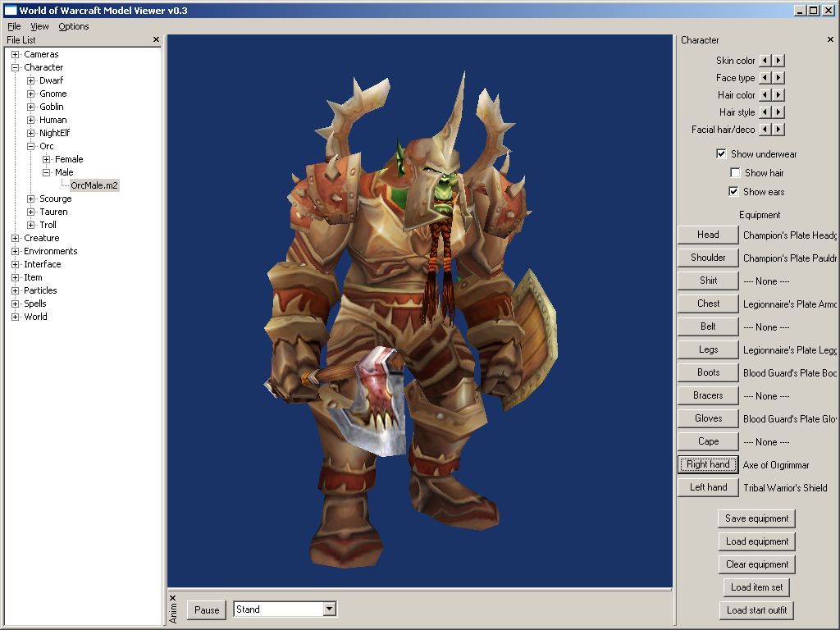Next hair color arrow
This screenshot has width=840, height=630.
coord(778,95)
